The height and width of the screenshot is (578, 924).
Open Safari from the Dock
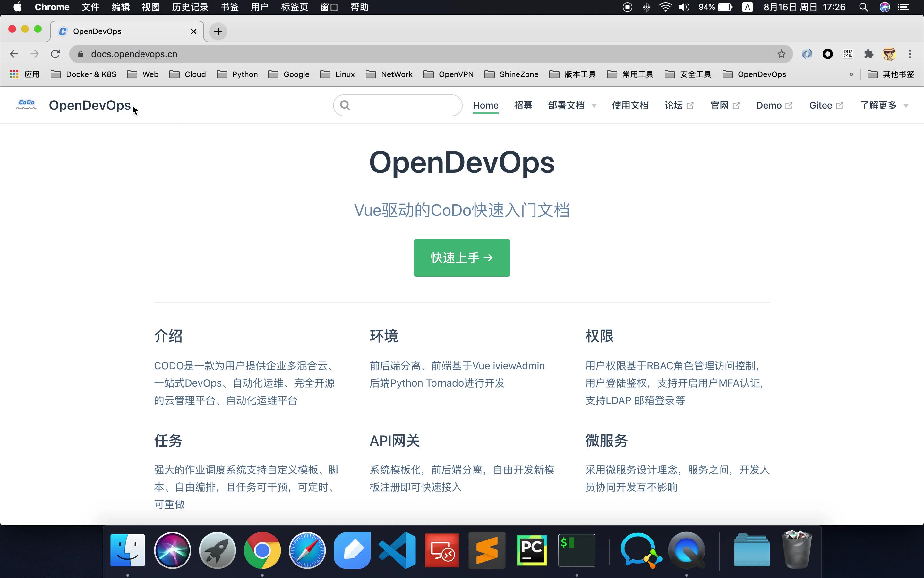[x=307, y=550]
